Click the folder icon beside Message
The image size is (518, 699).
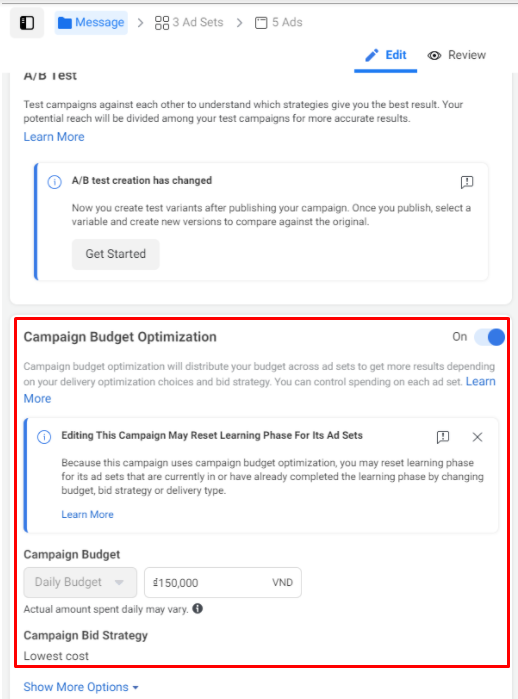(65, 23)
